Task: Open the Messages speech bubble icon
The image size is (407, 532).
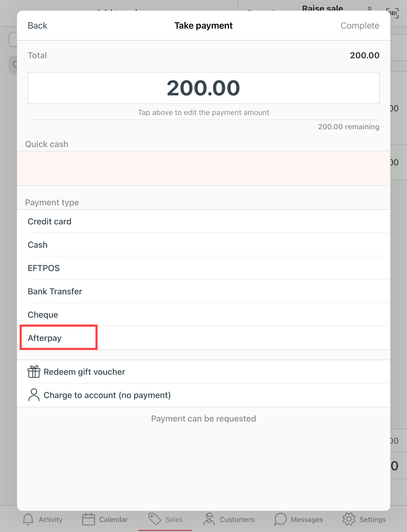Action: (x=280, y=519)
